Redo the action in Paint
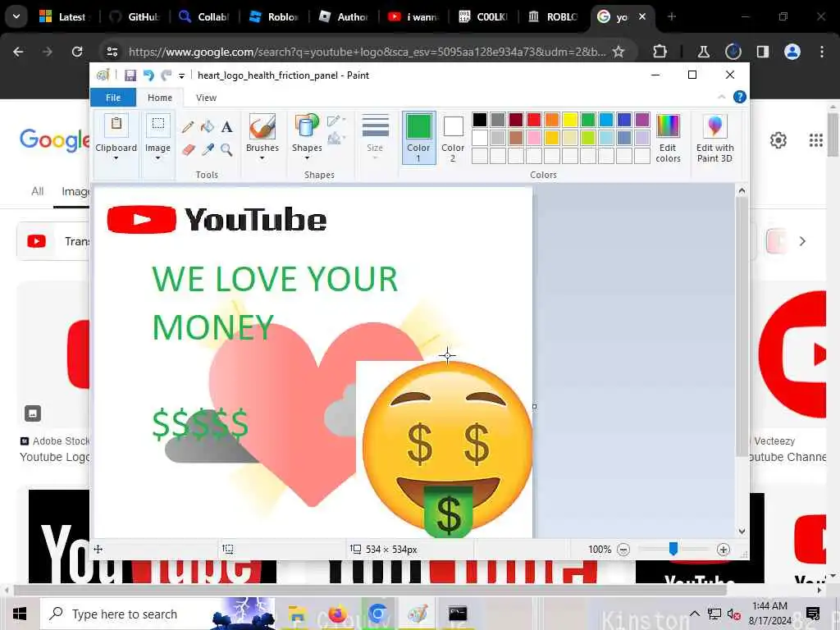Viewport: 840px width, 630px height. pyautogui.click(x=167, y=75)
